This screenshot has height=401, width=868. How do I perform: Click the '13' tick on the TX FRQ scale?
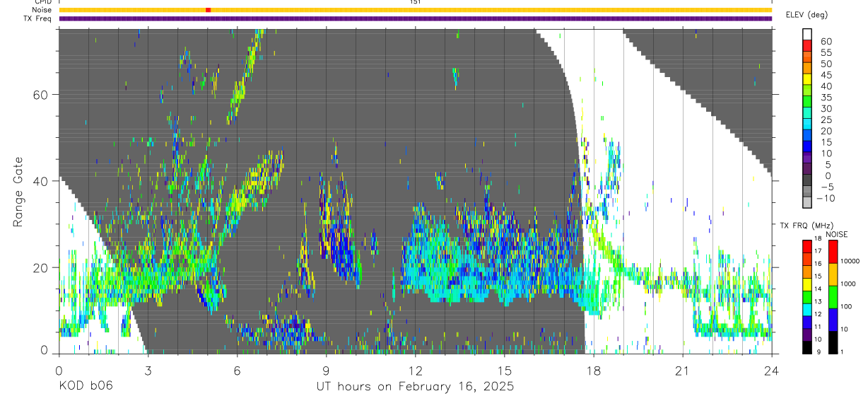818,302
